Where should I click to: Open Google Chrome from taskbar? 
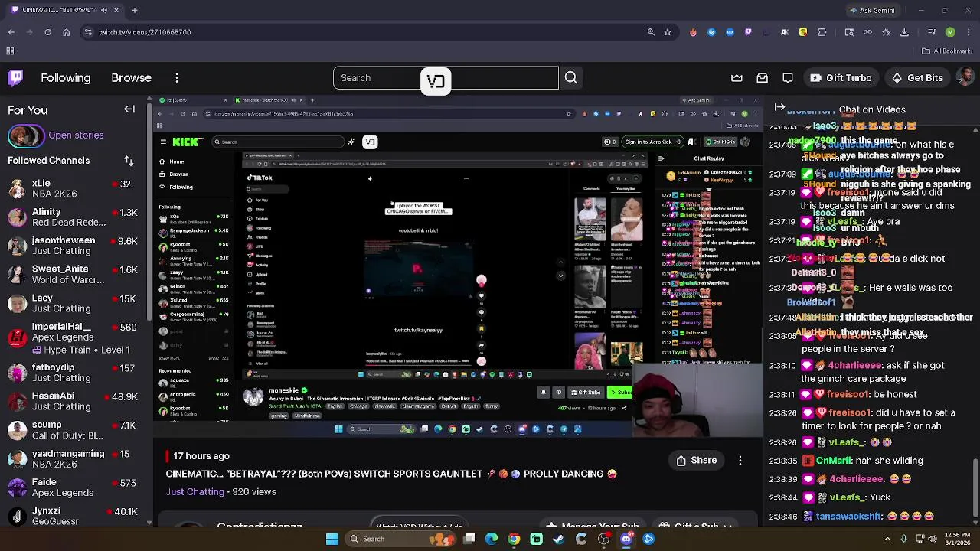[514, 539]
